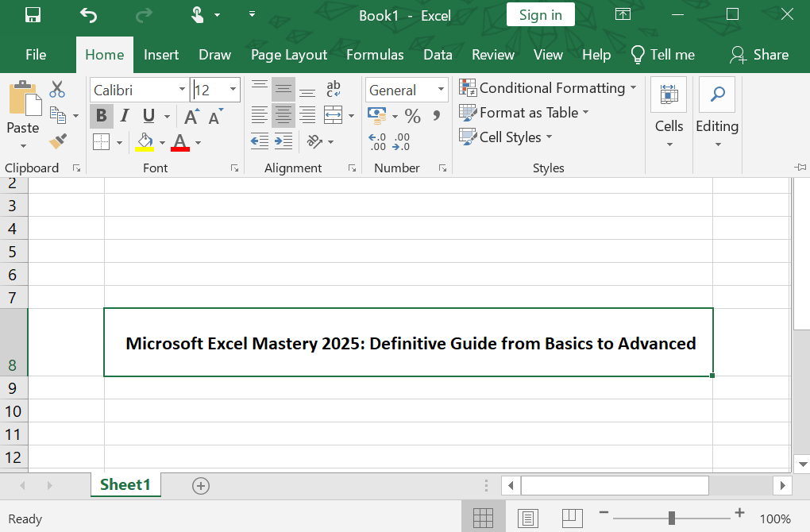
Task: Expand the number format General dropdown
Action: point(441,90)
